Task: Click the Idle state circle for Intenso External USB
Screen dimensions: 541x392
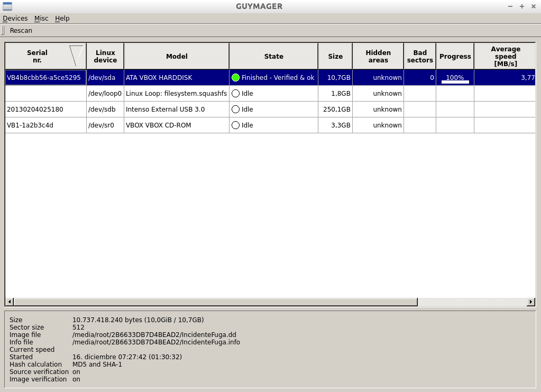Action: click(x=236, y=110)
